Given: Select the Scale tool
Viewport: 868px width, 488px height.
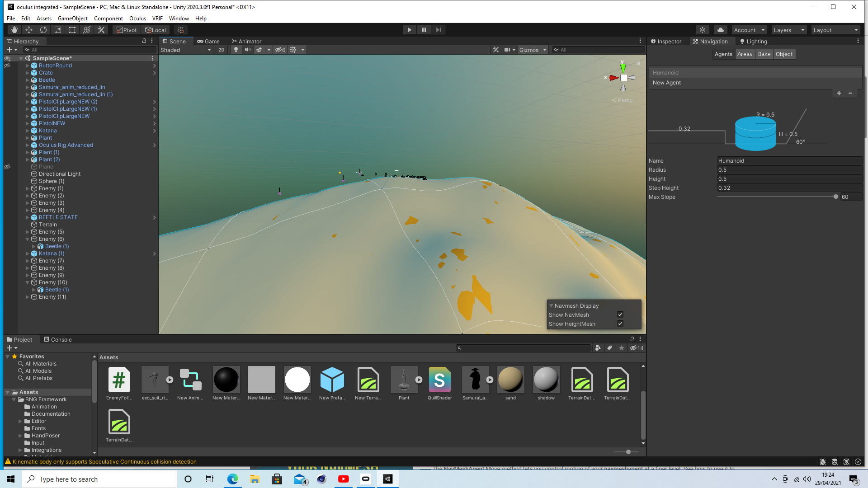Looking at the screenshot, I should [x=58, y=30].
